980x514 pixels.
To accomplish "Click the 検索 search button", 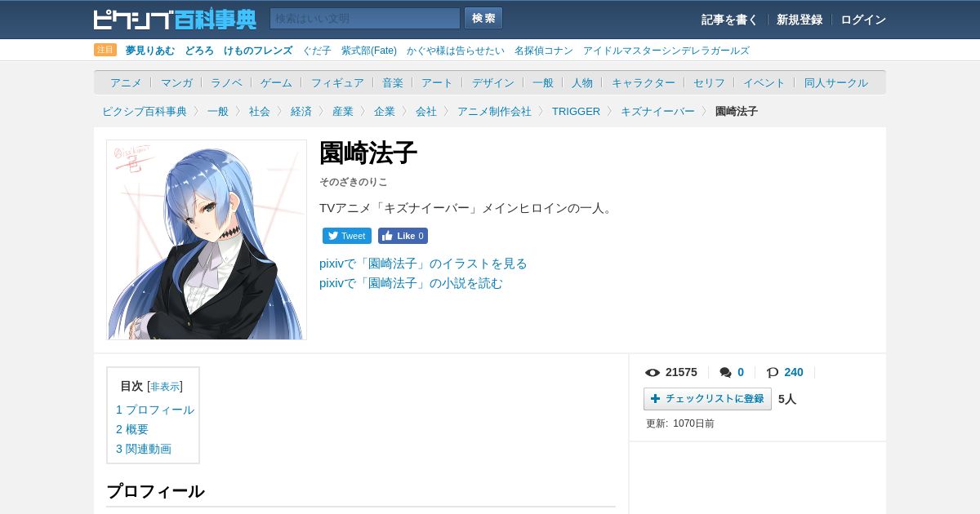I will click(x=483, y=18).
